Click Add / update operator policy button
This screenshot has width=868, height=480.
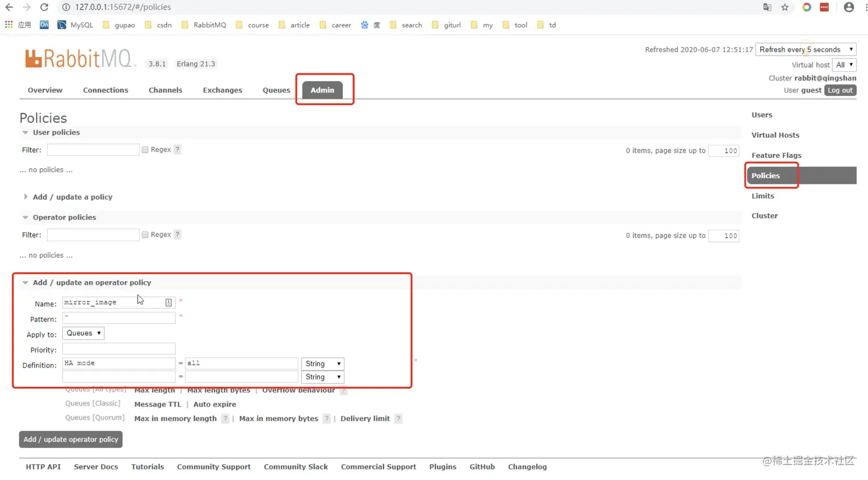(71, 439)
